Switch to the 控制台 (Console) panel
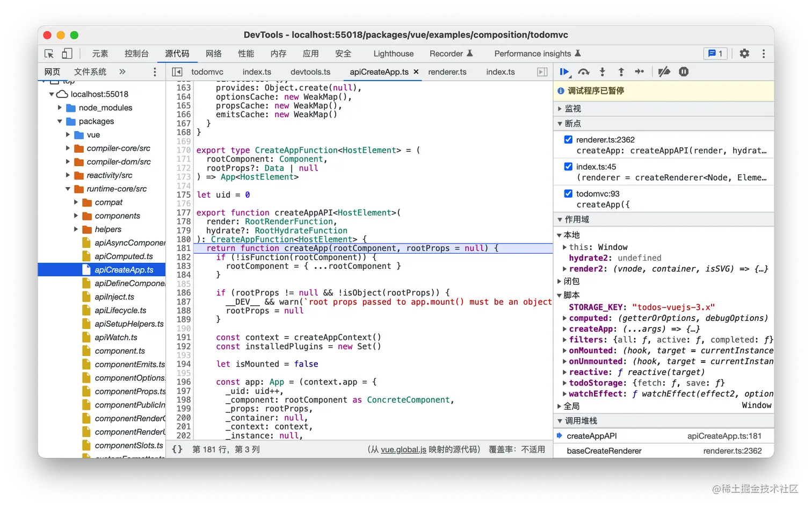 (136, 54)
